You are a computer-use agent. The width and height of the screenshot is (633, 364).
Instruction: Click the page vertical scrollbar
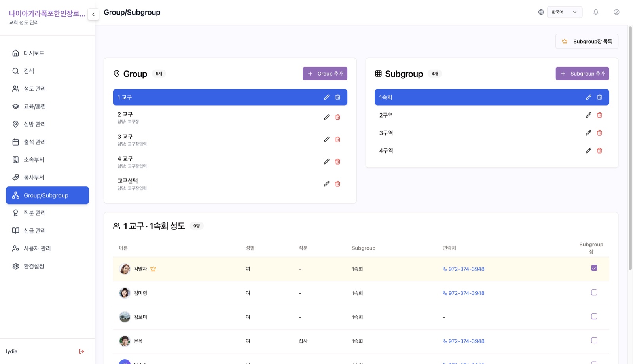pyautogui.click(x=630, y=148)
